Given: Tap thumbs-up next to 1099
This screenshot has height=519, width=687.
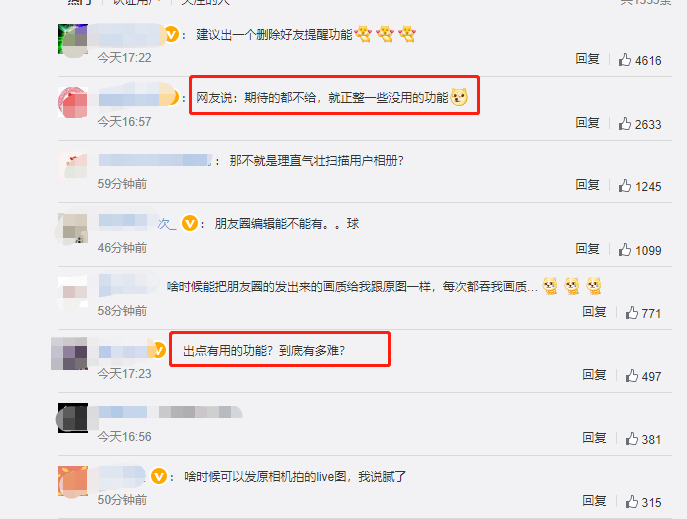Looking at the screenshot, I should [x=625, y=250].
